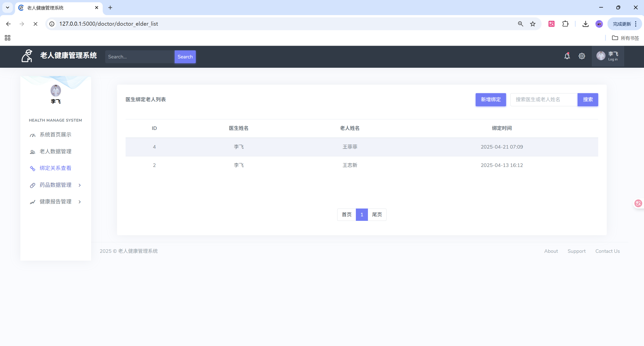
Task: Click the 新增绑定 button
Action: tap(490, 99)
